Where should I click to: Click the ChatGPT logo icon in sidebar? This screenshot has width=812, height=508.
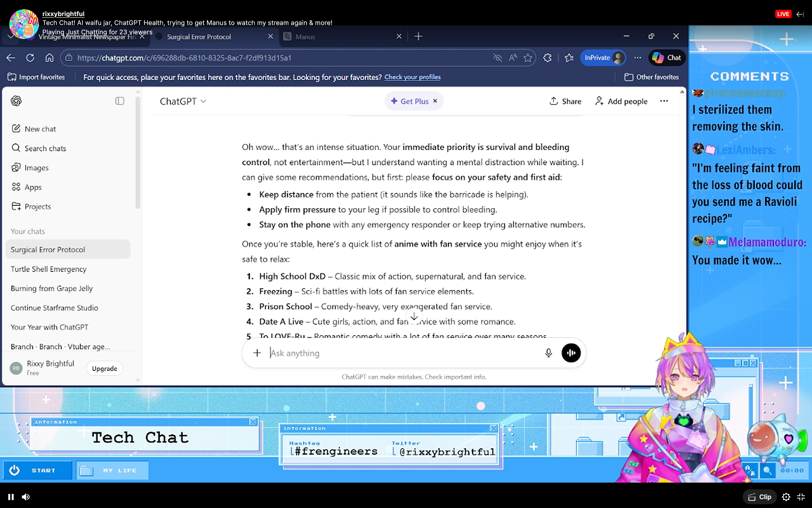point(16,101)
